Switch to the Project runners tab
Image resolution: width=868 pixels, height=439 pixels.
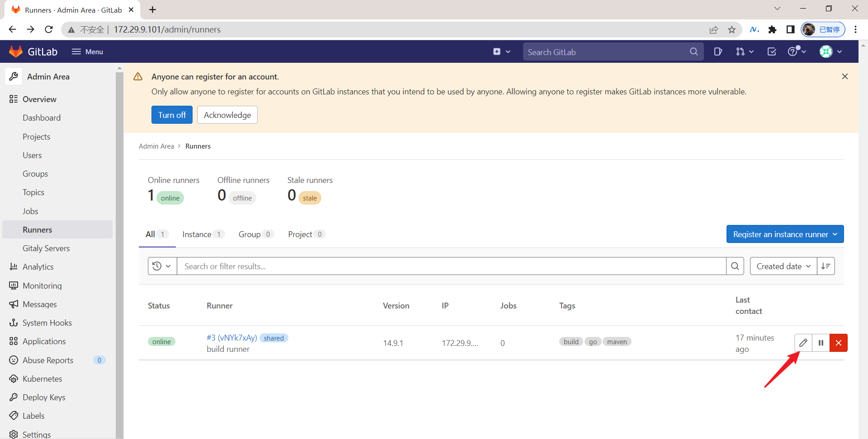[x=307, y=234]
